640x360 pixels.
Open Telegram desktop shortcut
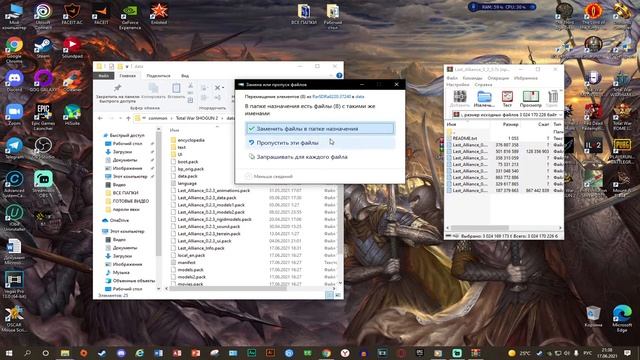[x=14, y=148]
